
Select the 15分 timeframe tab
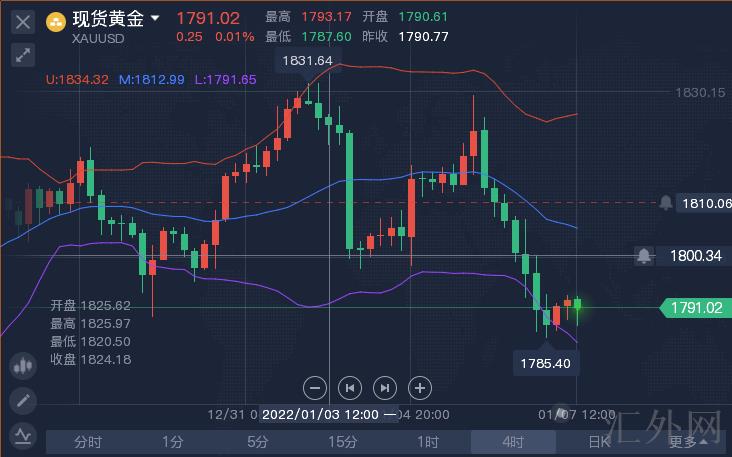coord(343,441)
